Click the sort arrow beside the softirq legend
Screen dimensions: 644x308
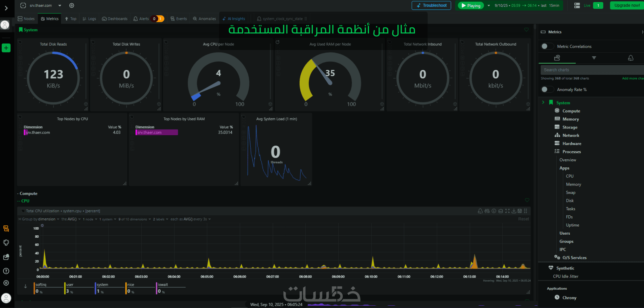pos(25,286)
